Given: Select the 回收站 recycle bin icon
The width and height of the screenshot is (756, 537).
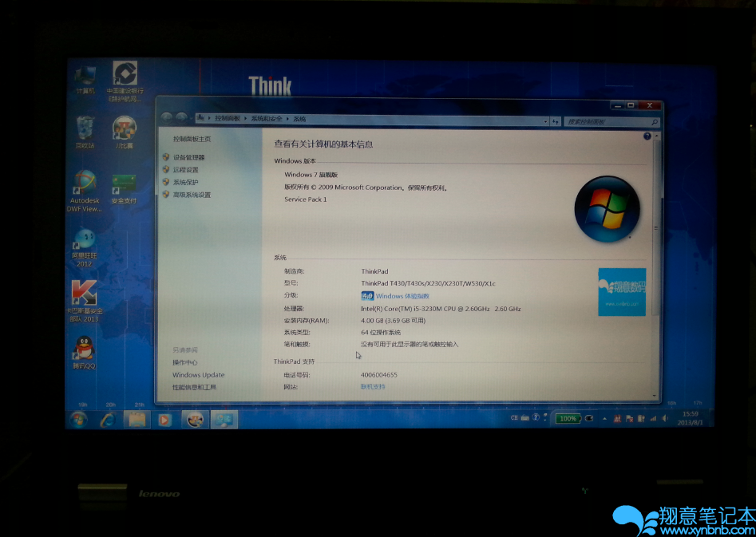Looking at the screenshot, I should [85, 132].
